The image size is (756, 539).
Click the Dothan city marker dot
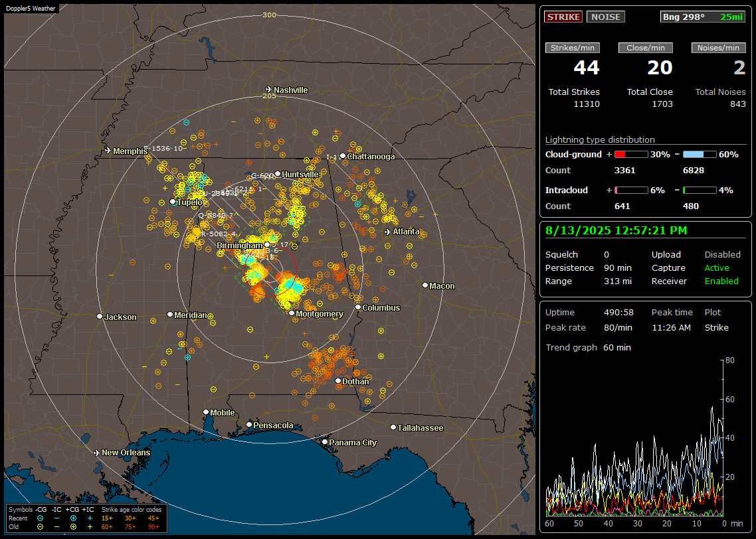tap(338, 381)
